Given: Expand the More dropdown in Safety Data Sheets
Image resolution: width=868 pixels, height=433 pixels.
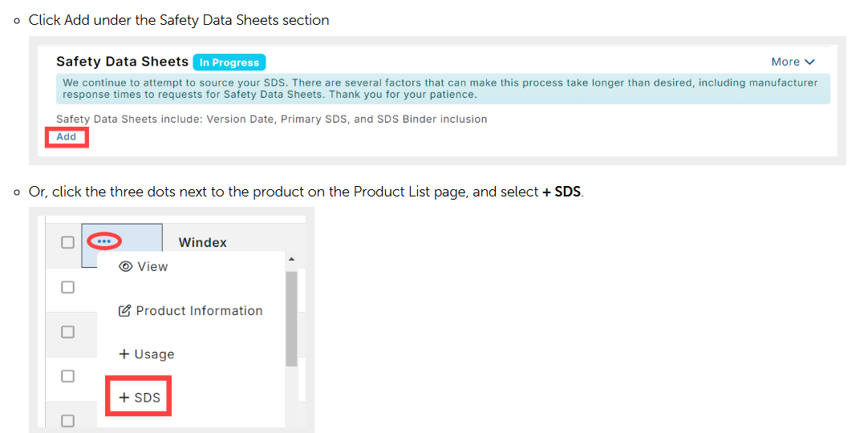Looking at the screenshot, I should point(793,62).
